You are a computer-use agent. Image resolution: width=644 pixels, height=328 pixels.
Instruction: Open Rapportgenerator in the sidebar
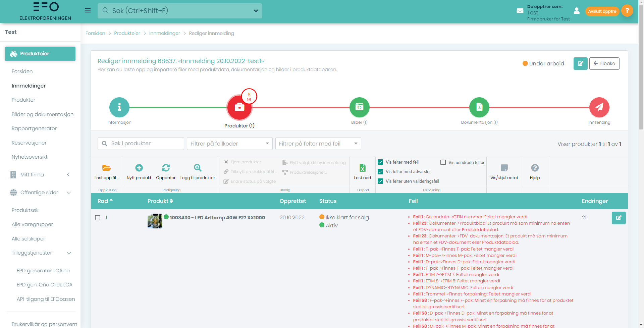tap(34, 128)
